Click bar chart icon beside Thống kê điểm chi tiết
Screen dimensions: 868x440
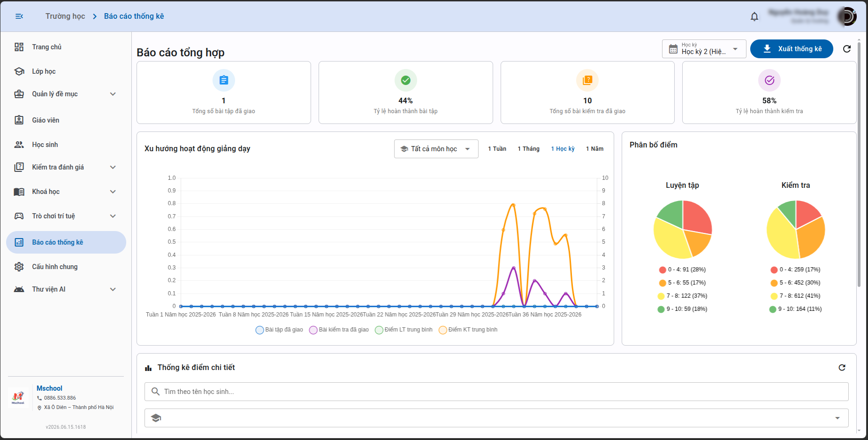(x=148, y=368)
